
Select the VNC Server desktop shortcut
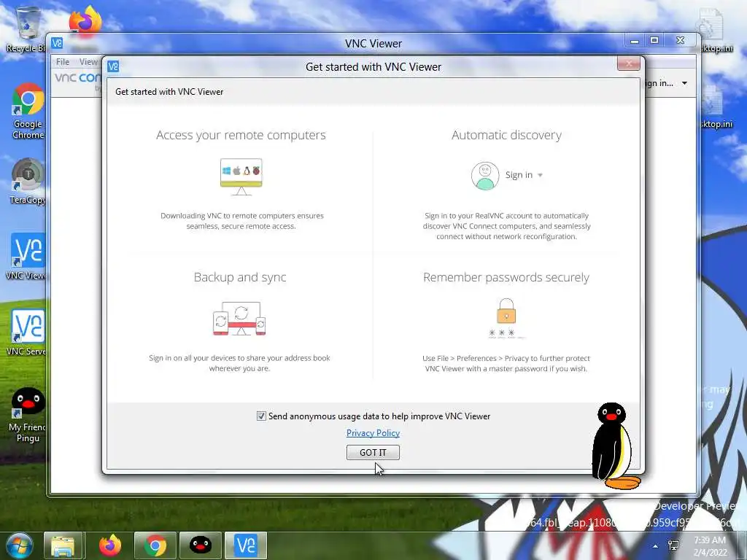pyautogui.click(x=27, y=332)
